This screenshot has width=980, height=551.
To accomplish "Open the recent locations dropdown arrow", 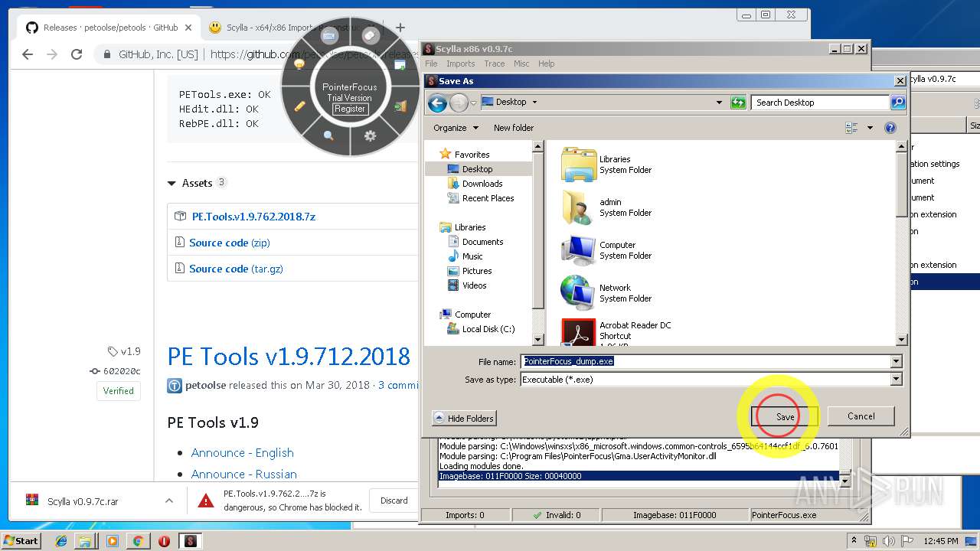I will tap(474, 103).
